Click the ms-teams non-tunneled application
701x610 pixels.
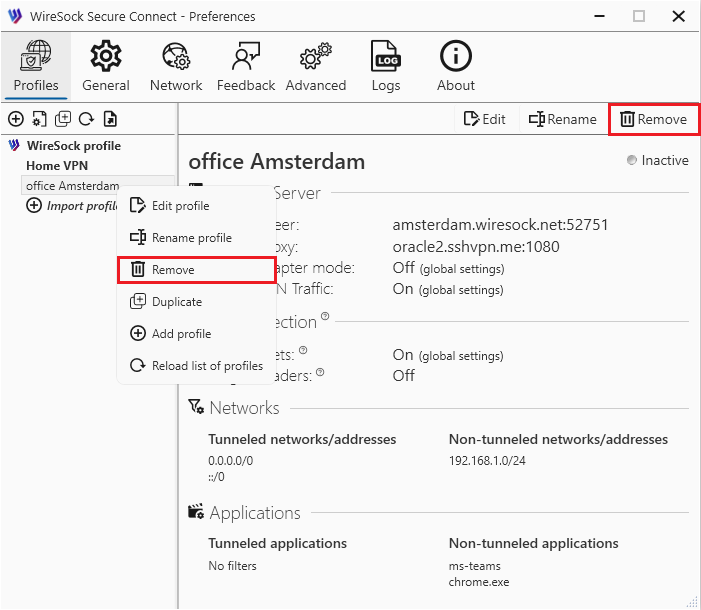coord(475,566)
